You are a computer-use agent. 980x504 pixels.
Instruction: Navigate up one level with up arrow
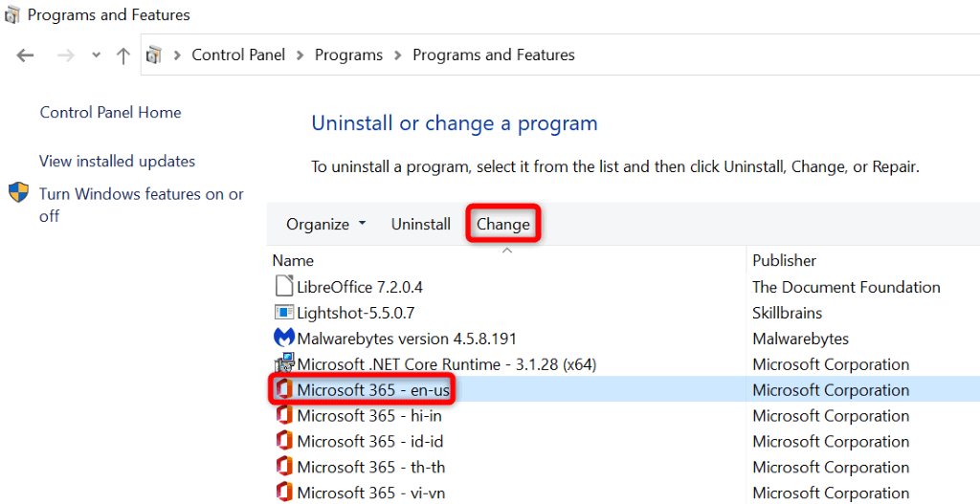click(122, 55)
